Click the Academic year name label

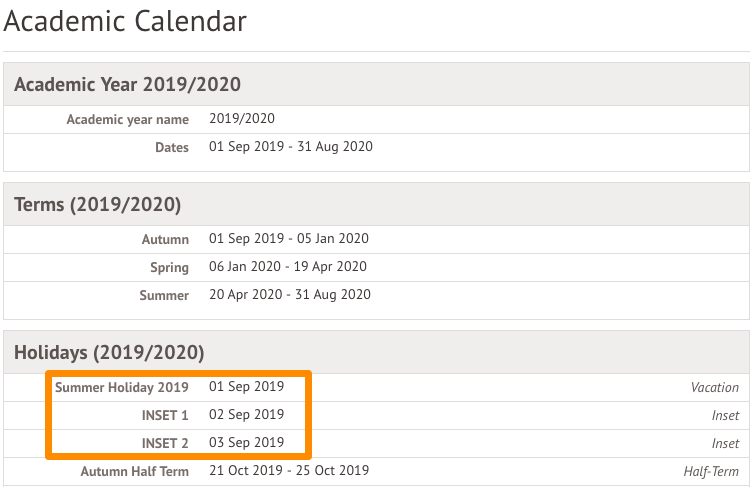point(127,119)
